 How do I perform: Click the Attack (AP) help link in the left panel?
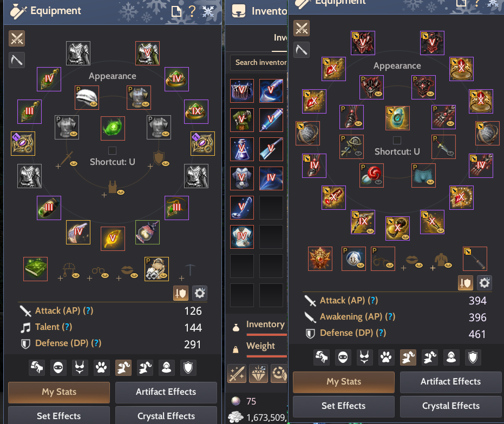tap(88, 310)
